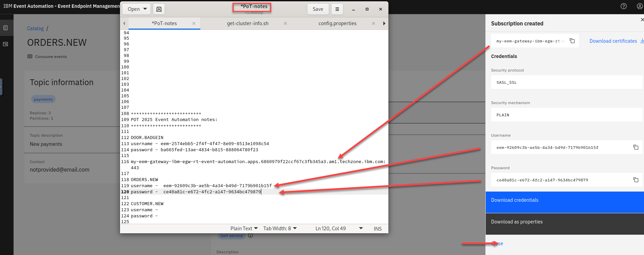This screenshot has height=255, width=644.
Task: Copy the Password credential value
Action: [636, 180]
